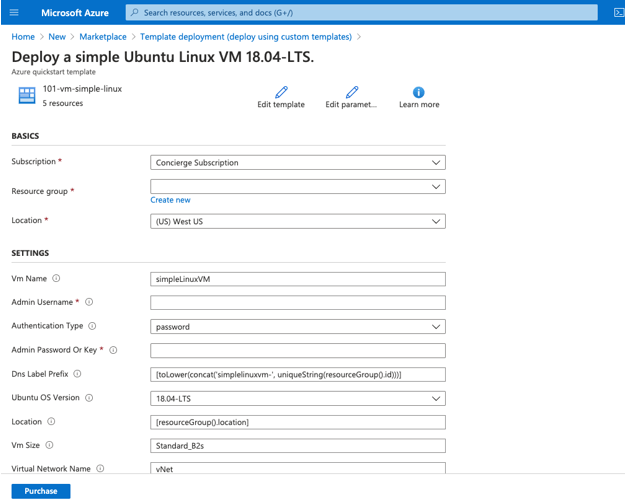Click the Learn more info icon

pos(418,92)
